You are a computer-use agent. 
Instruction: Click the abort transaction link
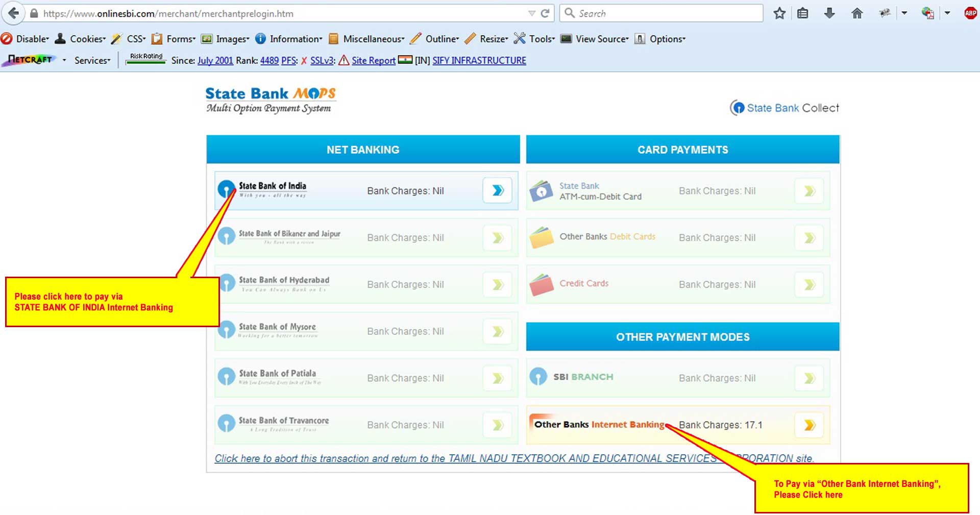point(514,458)
